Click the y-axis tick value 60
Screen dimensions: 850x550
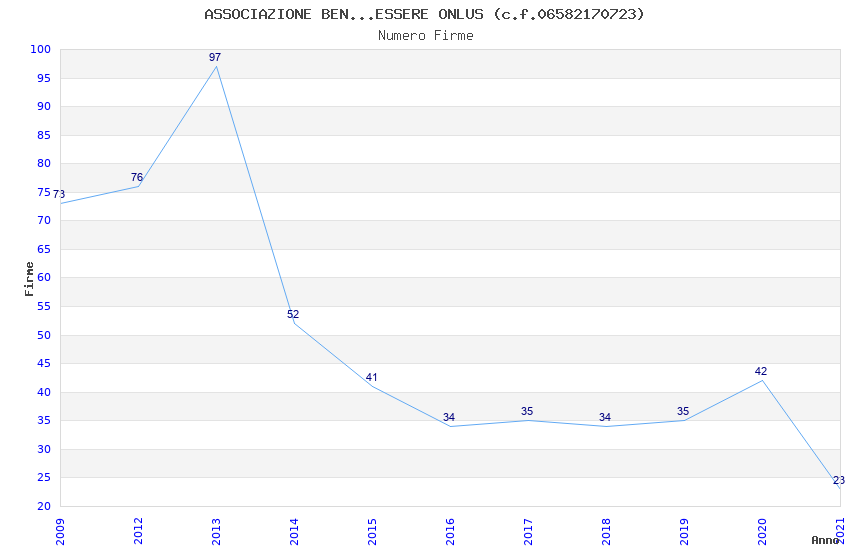point(44,277)
